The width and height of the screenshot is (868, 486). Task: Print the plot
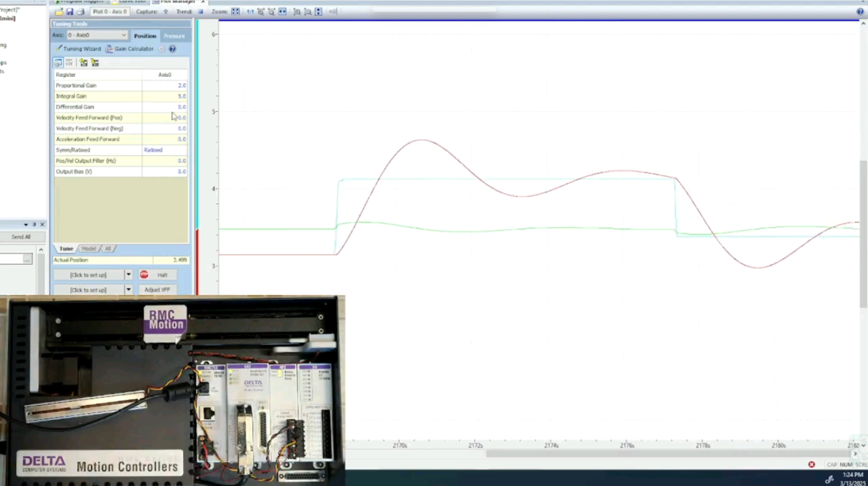pos(80,12)
